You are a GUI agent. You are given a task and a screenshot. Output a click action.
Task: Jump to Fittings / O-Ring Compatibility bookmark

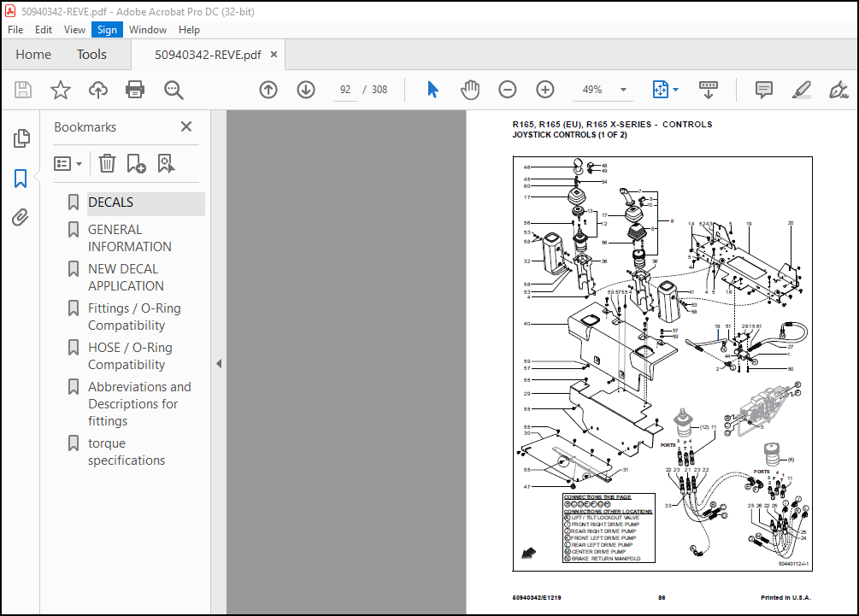pos(135,317)
